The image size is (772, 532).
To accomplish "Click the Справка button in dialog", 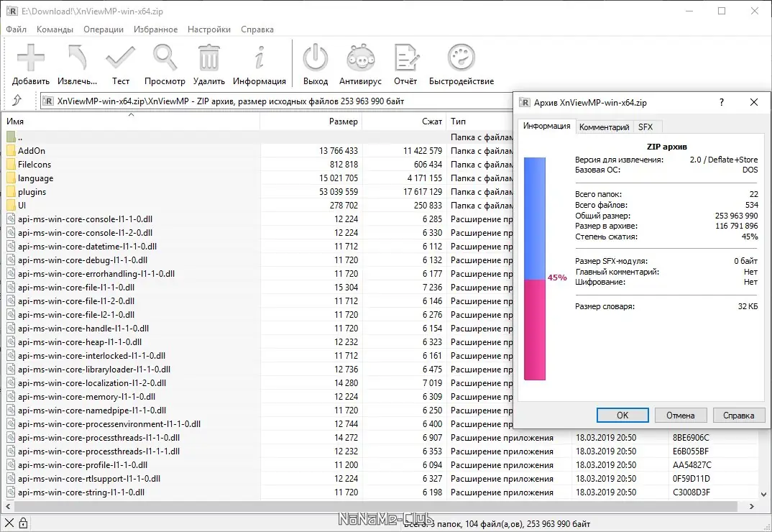I will point(738,416).
